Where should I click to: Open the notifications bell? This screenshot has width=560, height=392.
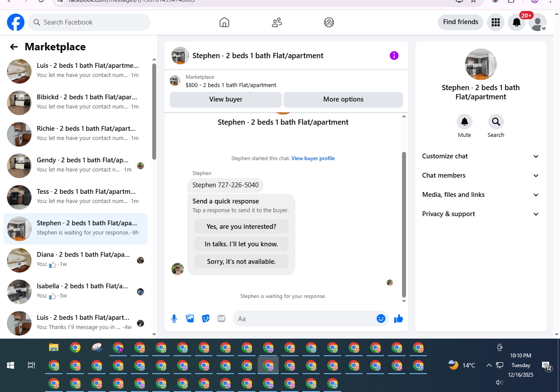[x=517, y=22]
